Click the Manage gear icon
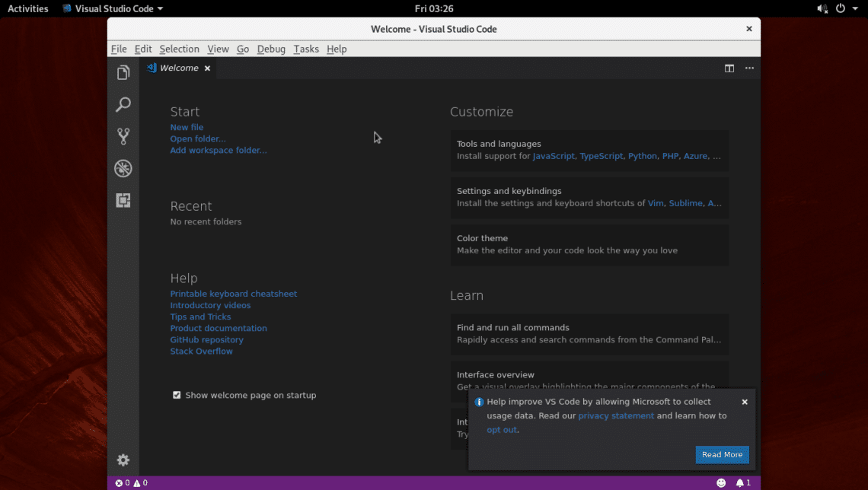This screenshot has width=868, height=490. pos(123,460)
